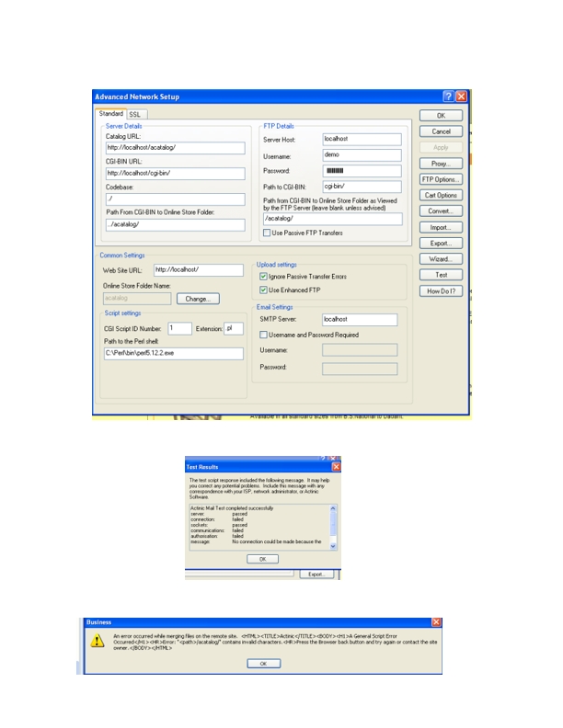Switch to the SSL tab
The height and width of the screenshot is (728, 563).
(x=134, y=115)
